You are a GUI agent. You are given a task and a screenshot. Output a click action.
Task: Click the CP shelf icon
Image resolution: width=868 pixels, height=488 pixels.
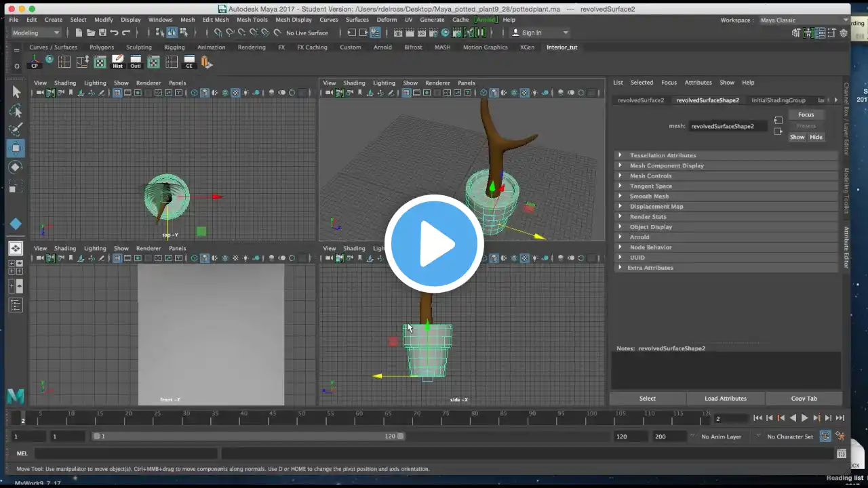pyautogui.click(x=35, y=62)
